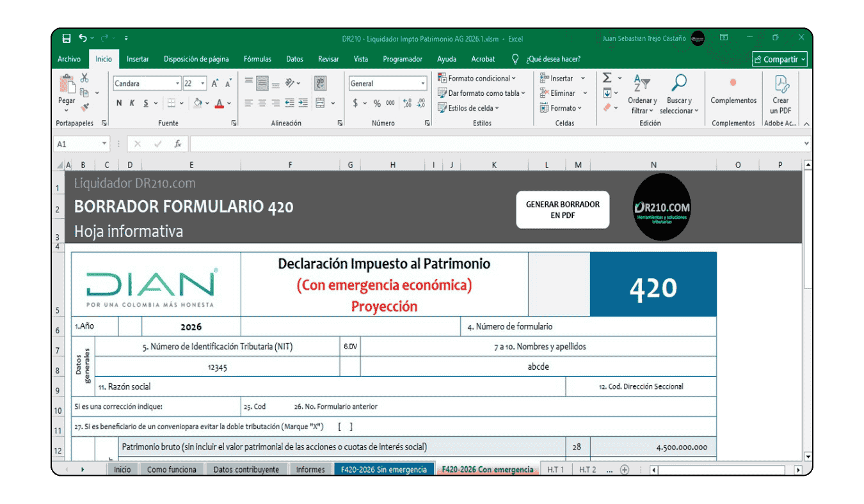Viewport: 864px width, 504px height.
Task: Toggle italic (K) formatting
Action: [132, 103]
